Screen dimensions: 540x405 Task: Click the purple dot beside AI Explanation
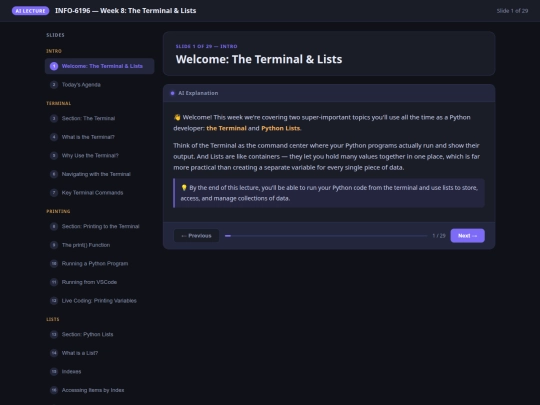click(x=173, y=93)
